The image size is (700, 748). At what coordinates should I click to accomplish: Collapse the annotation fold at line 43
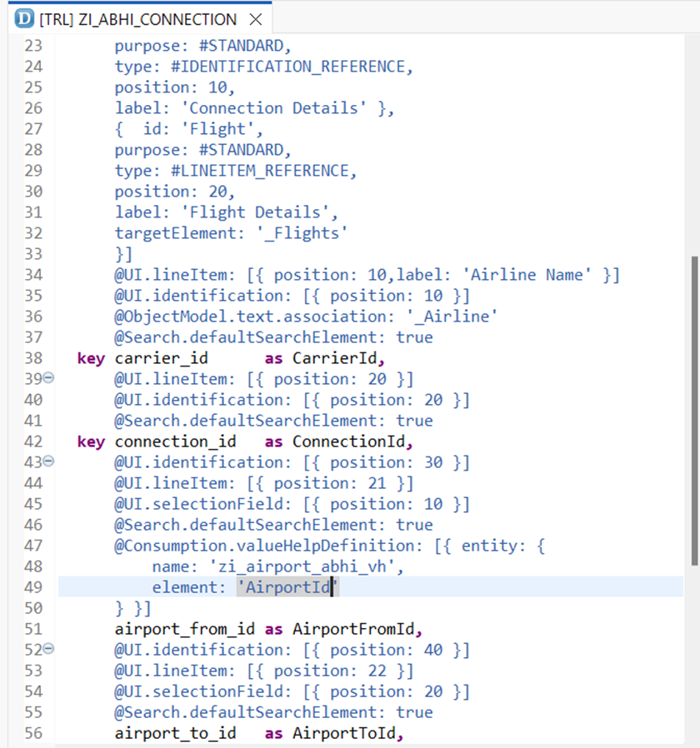point(48,461)
